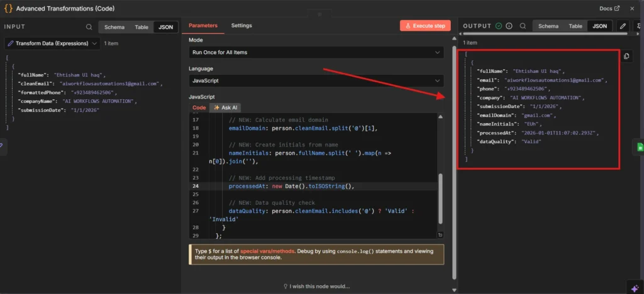
Task: Open Transform Data (Expressions) node dropdown
Action: click(x=52, y=43)
